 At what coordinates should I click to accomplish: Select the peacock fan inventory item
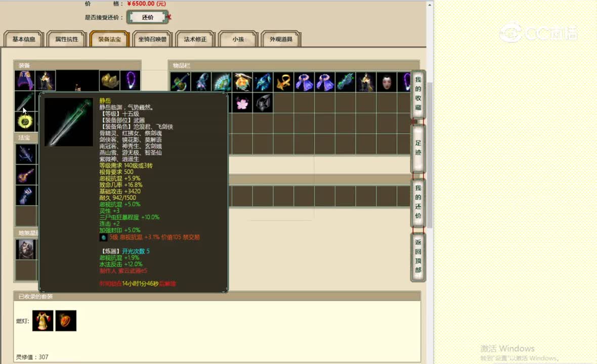pos(222,82)
